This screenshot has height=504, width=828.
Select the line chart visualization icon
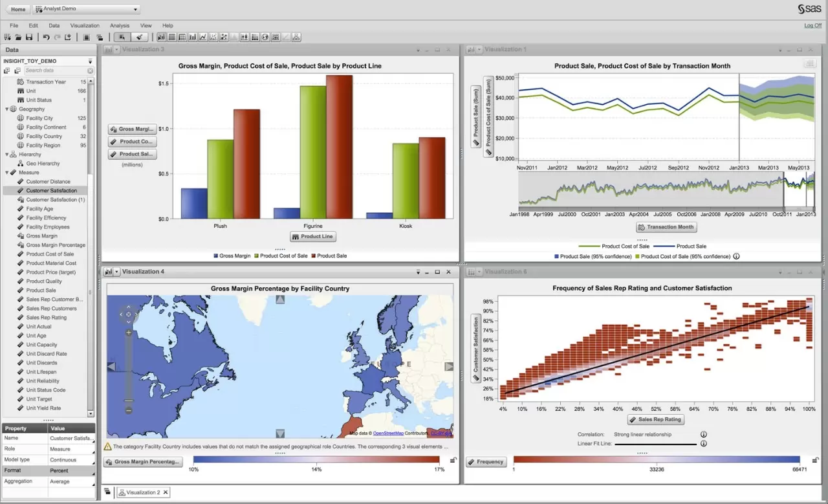(203, 37)
